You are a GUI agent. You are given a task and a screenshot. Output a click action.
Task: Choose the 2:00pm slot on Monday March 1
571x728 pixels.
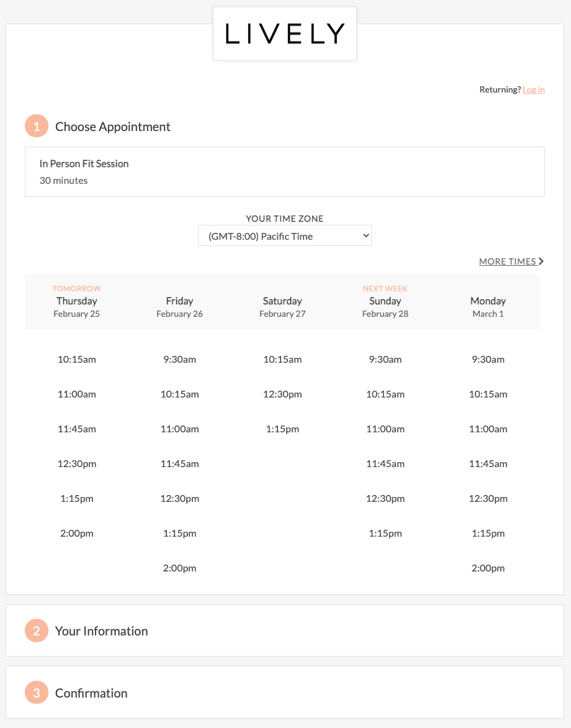tap(488, 568)
